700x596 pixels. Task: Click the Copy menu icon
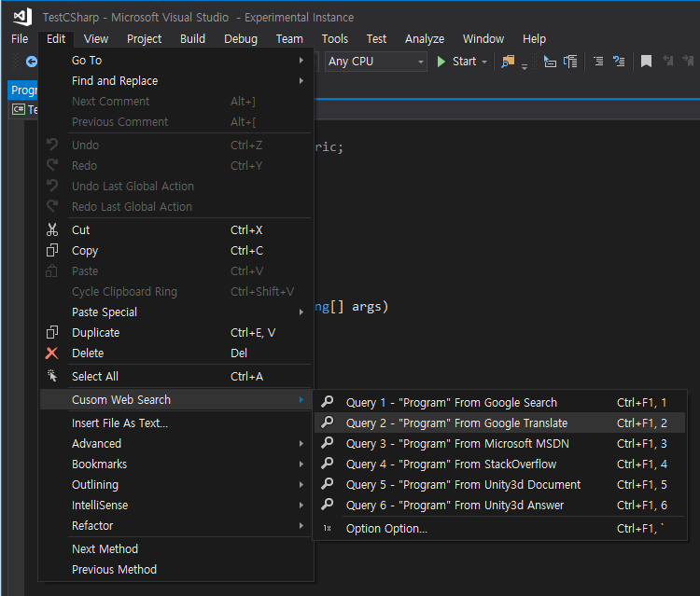click(x=52, y=250)
